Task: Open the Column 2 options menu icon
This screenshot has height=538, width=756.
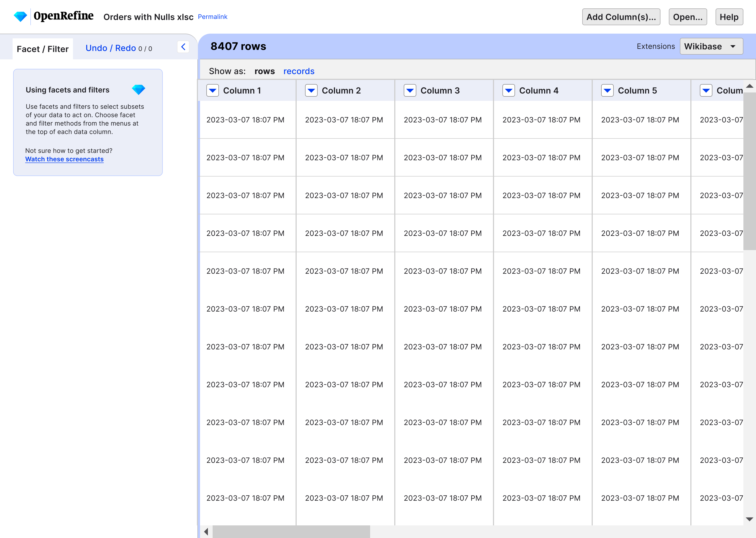Action: 311,90
